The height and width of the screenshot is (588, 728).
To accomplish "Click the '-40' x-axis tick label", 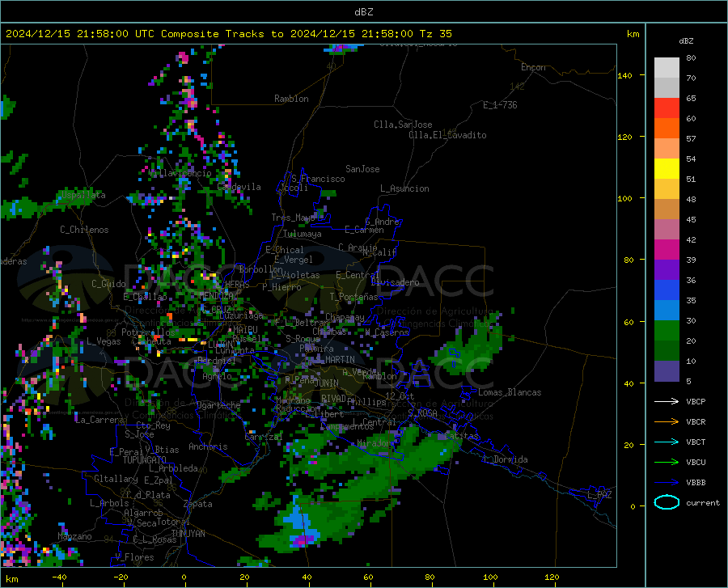I will [59, 577].
